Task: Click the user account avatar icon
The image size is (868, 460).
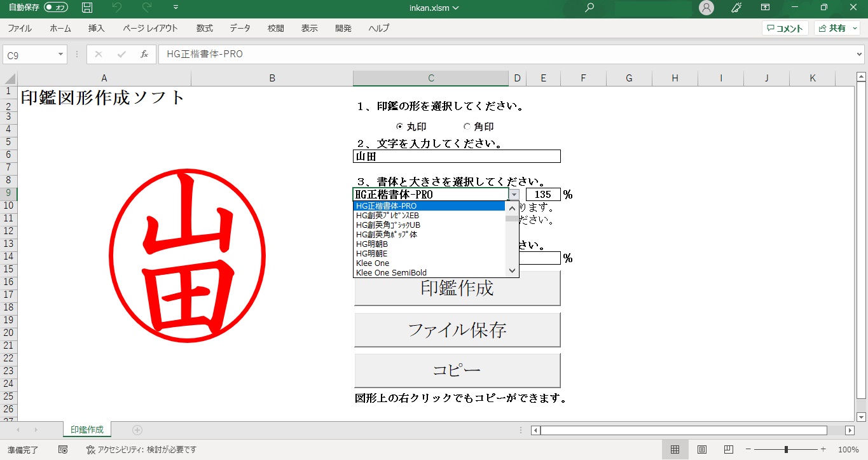Action: [706, 8]
